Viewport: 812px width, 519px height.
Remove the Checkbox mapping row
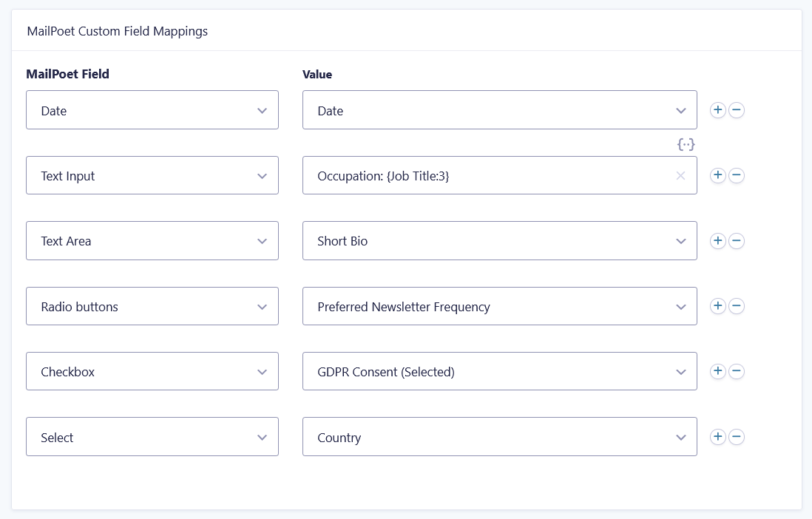point(737,371)
